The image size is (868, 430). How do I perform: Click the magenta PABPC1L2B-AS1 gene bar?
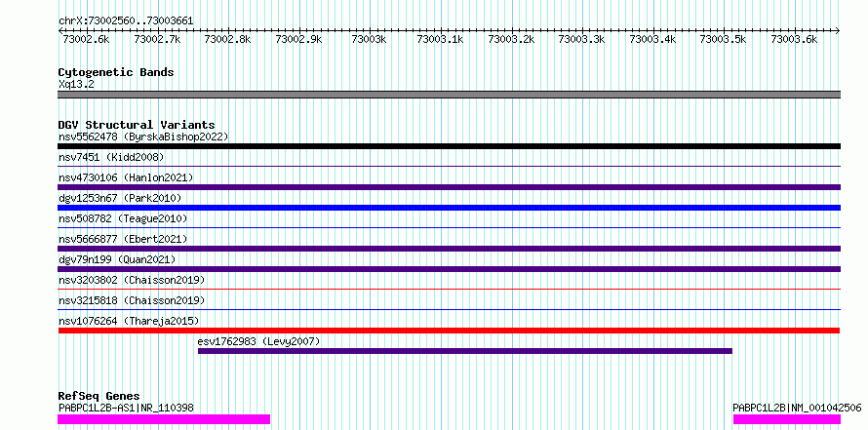point(164,419)
